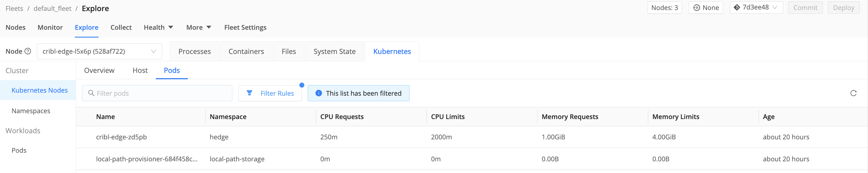Click the info icon in filtered notice
The image size is (868, 173).
tap(319, 93)
